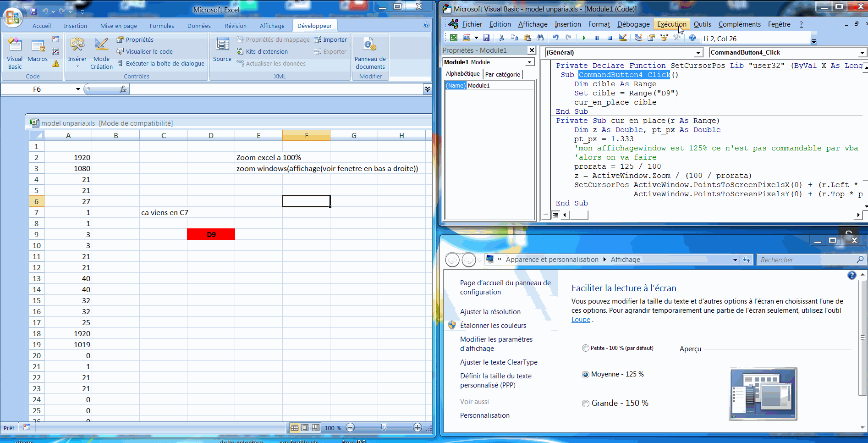Select the red D9 cell
The image size is (868, 443).
[x=211, y=234]
